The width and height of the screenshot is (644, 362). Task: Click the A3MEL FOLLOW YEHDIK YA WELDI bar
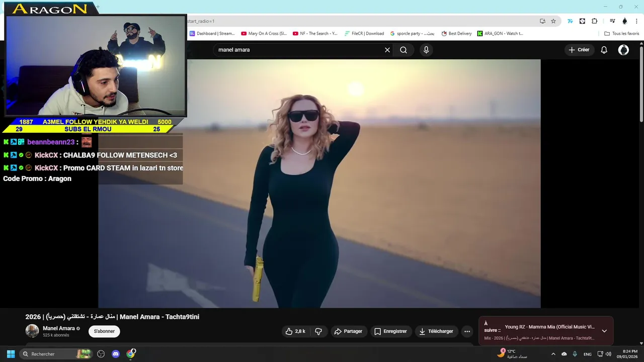tap(95, 122)
